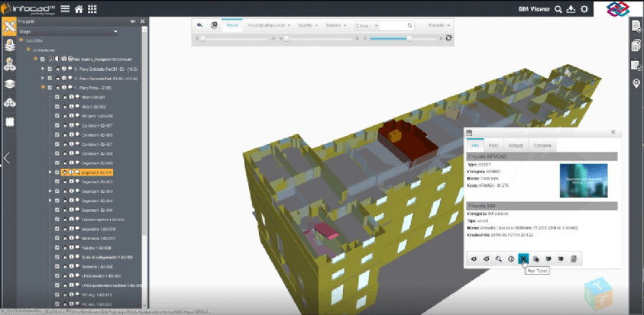The width and height of the screenshot is (644, 315).
Task: Click the Reset button in viewer toolbar
Action: [x=232, y=25]
